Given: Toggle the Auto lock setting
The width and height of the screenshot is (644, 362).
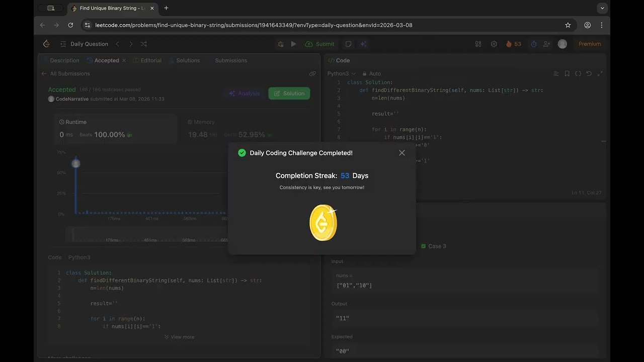Looking at the screenshot, I should click(372, 73).
